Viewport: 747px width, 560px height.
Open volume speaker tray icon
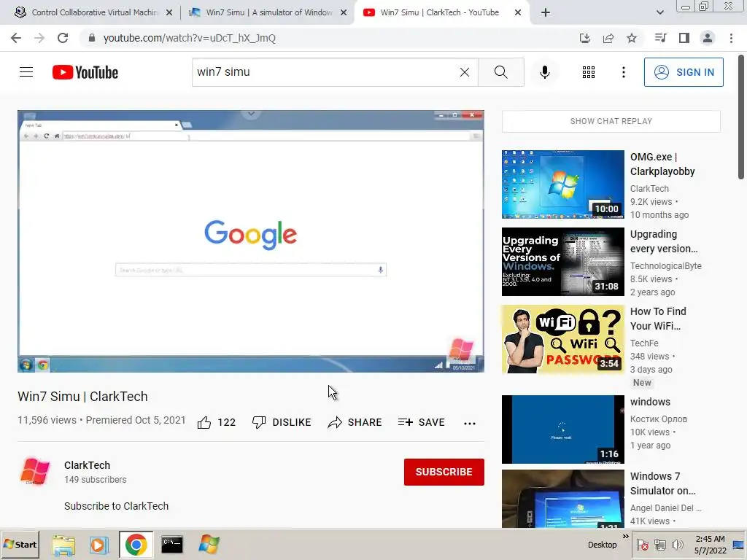677,545
